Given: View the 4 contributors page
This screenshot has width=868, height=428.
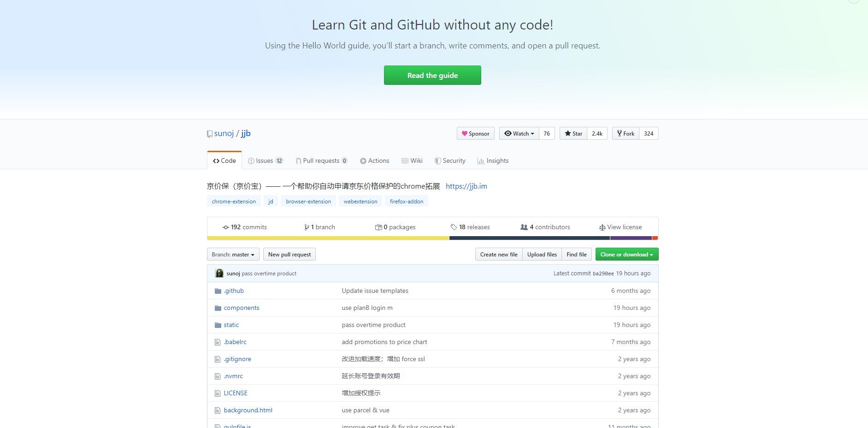Looking at the screenshot, I should click(545, 227).
